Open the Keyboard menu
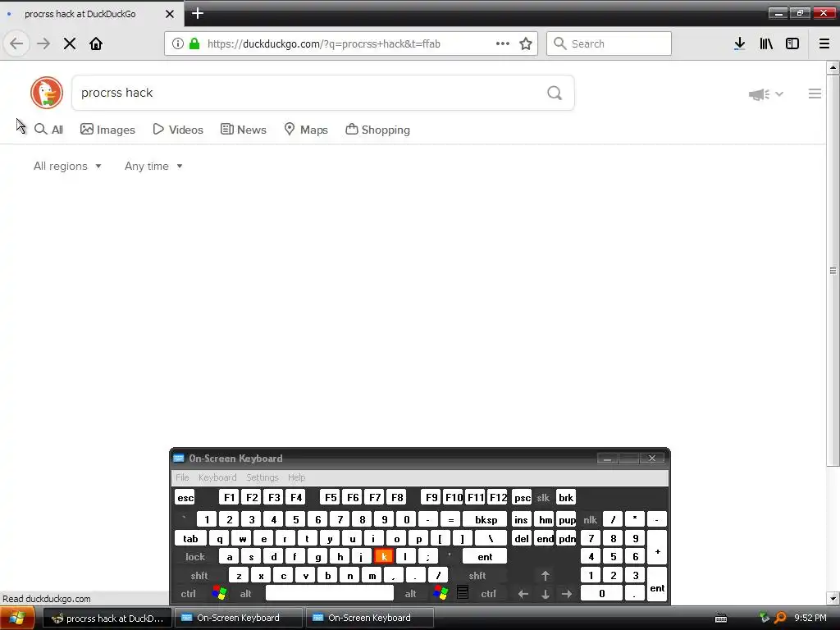The image size is (840, 630). tap(217, 477)
